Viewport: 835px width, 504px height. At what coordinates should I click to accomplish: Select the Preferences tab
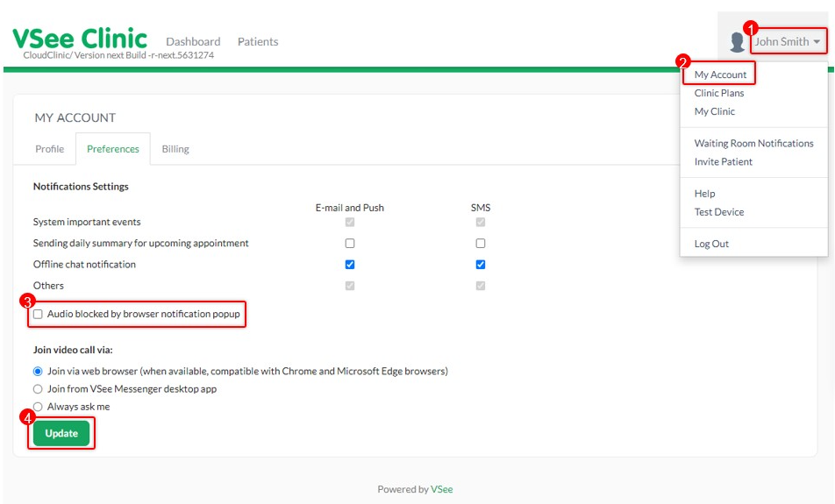click(113, 149)
